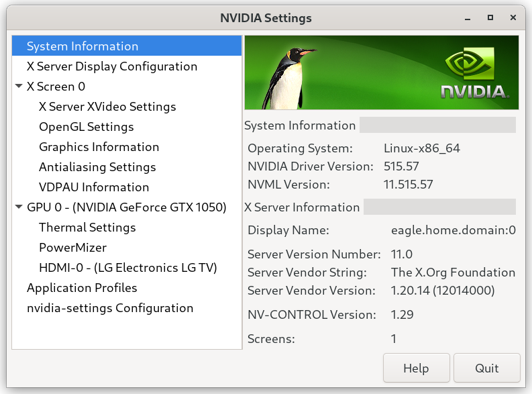Image resolution: width=532 pixels, height=394 pixels.
Task: Click the NVIDIA Driver Version label
Action: point(311,166)
